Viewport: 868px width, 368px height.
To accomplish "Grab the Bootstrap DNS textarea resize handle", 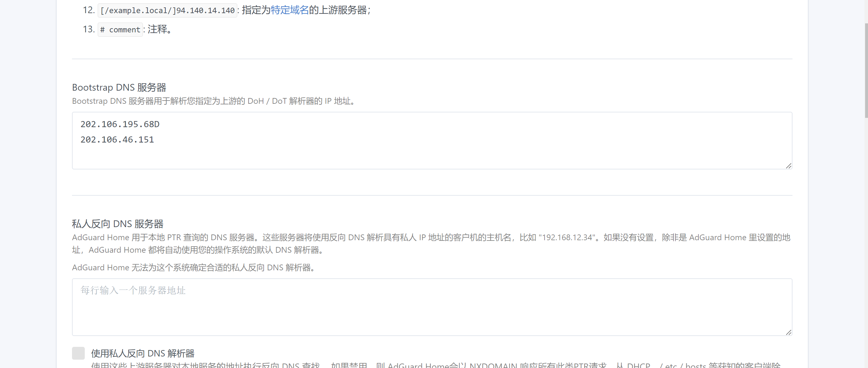I will pyautogui.click(x=788, y=166).
